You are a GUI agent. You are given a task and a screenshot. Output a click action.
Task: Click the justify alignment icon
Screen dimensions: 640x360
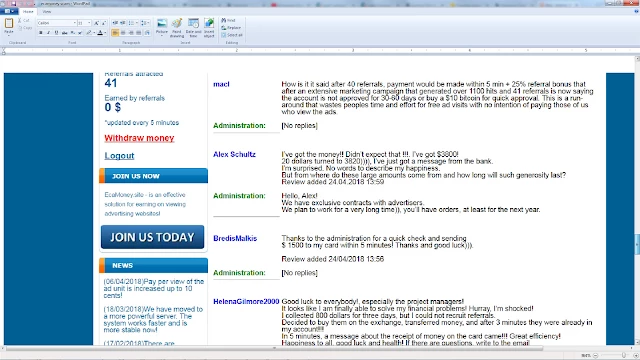pyautogui.click(x=138, y=33)
